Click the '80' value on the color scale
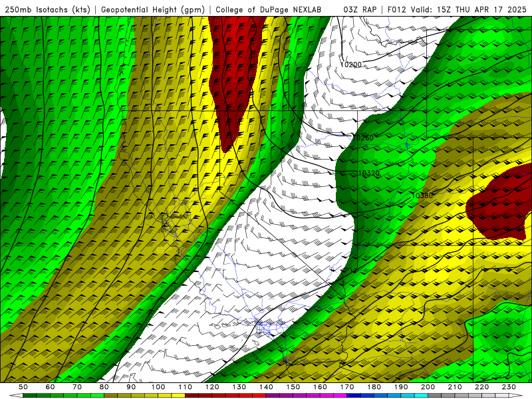Image resolution: width=532 pixels, height=399 pixels. pos(104,387)
